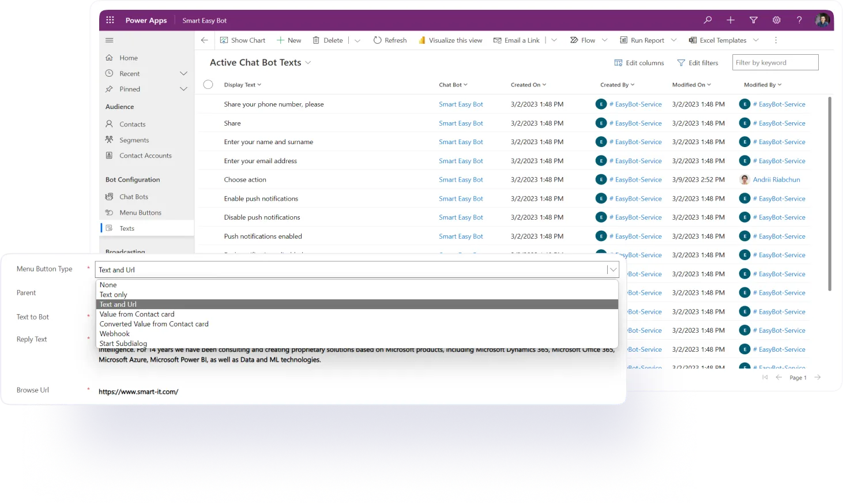Open the Created On column header menu

click(528, 85)
